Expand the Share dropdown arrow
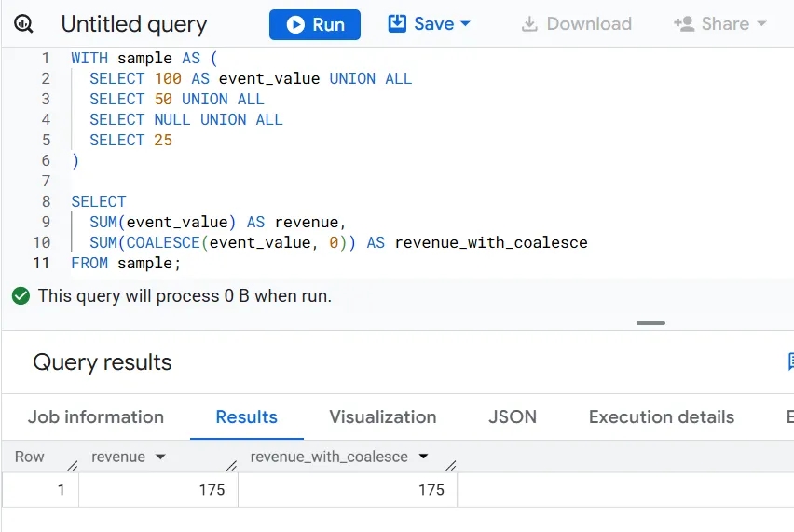794x532 pixels. click(761, 24)
